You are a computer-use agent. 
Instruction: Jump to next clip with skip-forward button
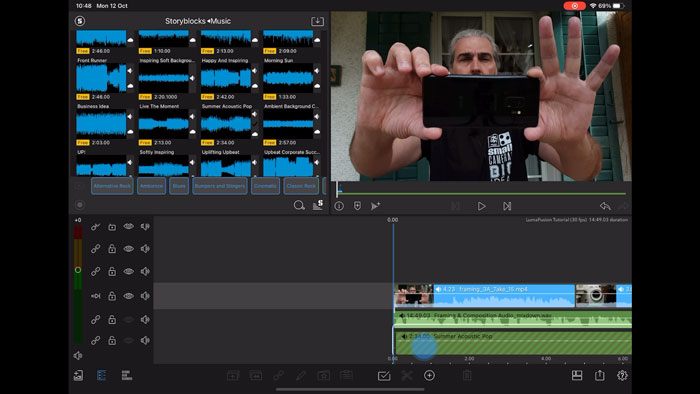point(507,206)
